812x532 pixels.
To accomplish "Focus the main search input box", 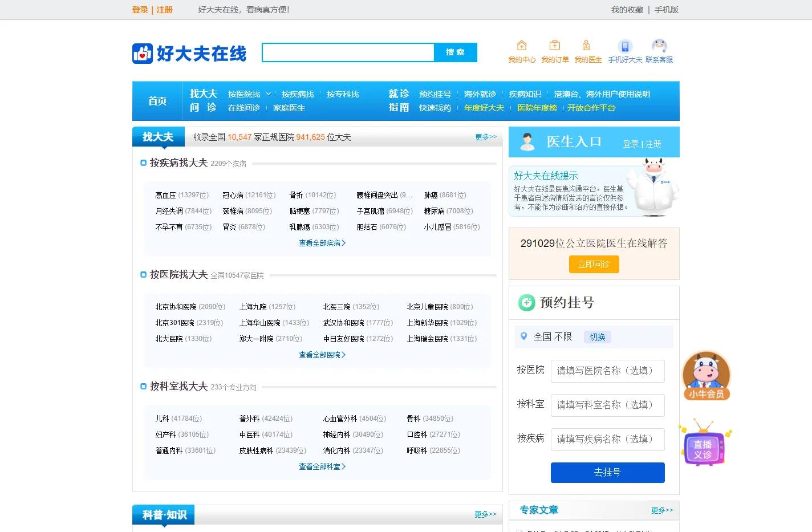I will tap(348, 52).
